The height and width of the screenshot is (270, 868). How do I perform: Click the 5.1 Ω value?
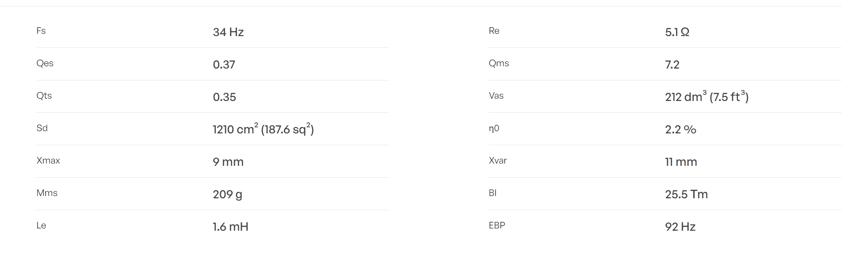click(677, 32)
